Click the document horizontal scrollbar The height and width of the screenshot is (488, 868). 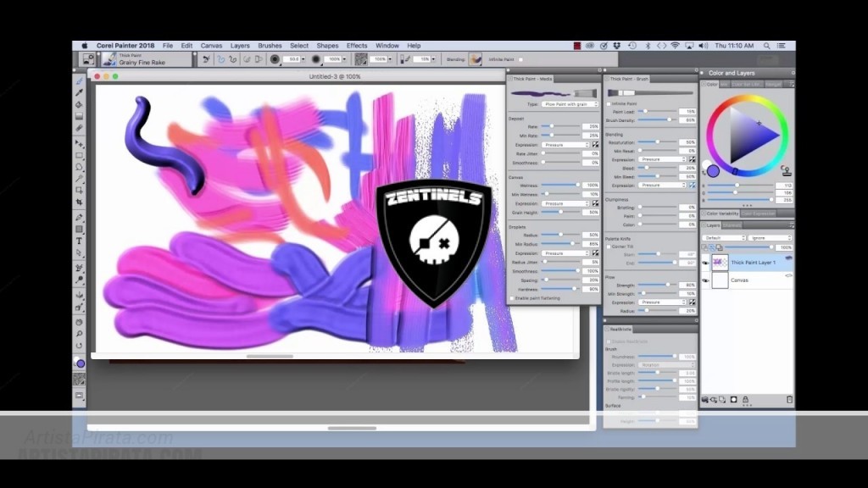[270, 357]
